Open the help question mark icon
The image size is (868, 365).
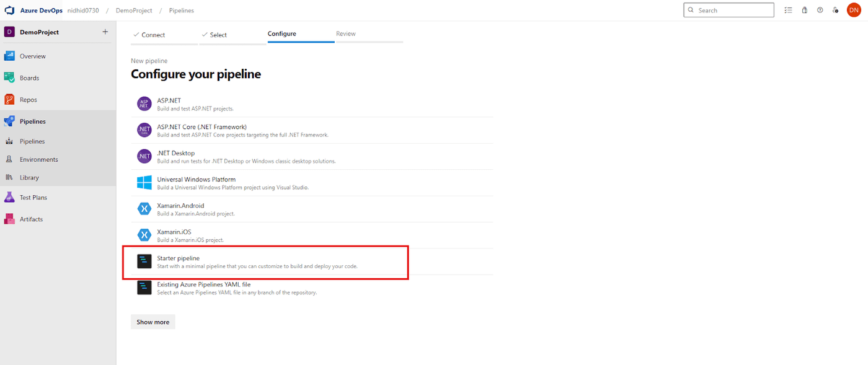coord(820,10)
